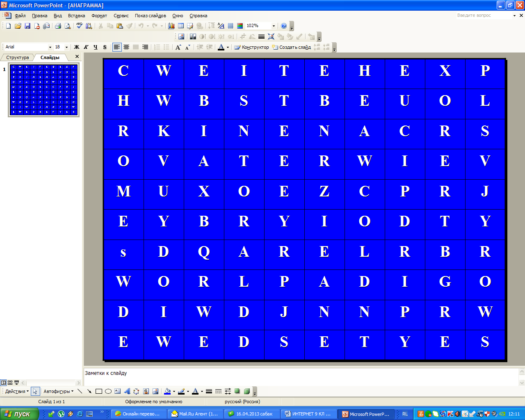Open the Вставка menu
The height and width of the screenshot is (420, 525).
76,16
